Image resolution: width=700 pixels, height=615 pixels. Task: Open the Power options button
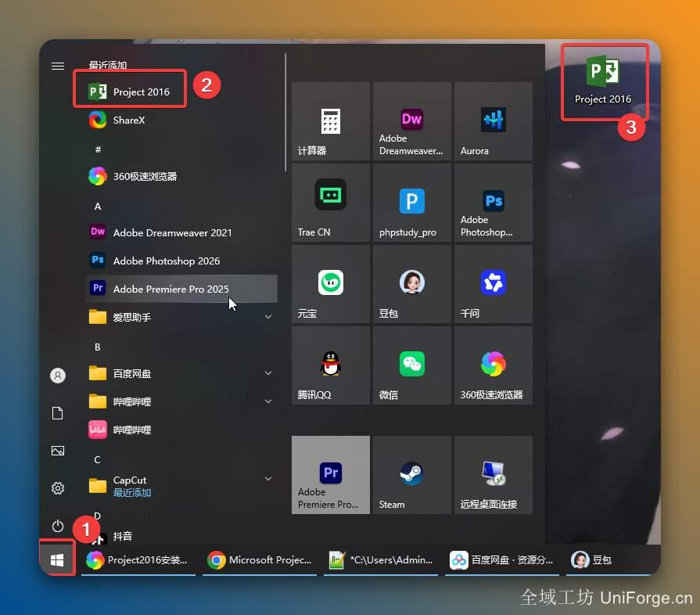coord(58,526)
